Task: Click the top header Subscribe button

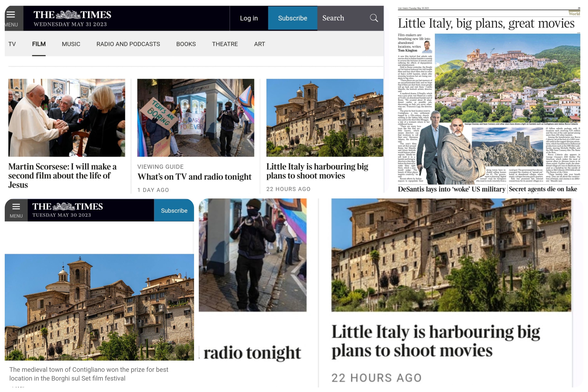Action: click(293, 18)
